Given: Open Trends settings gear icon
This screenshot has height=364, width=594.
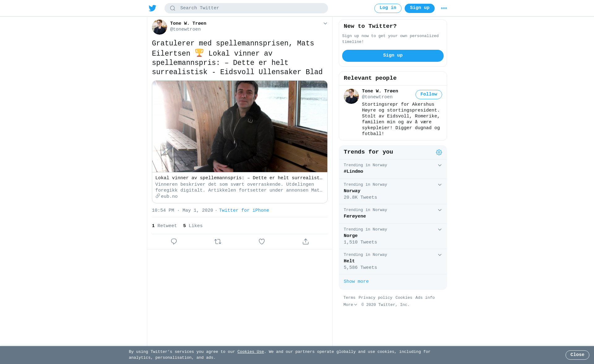Looking at the screenshot, I should coord(439,152).
